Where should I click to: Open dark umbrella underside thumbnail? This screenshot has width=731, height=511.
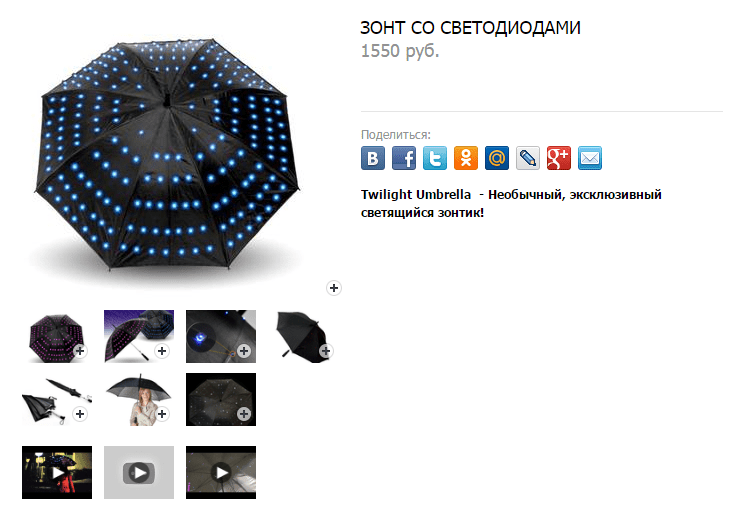click(x=221, y=399)
